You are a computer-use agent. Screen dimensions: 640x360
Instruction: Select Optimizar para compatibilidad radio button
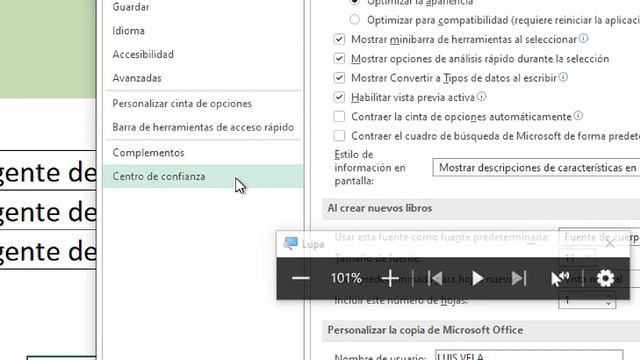[355, 20]
